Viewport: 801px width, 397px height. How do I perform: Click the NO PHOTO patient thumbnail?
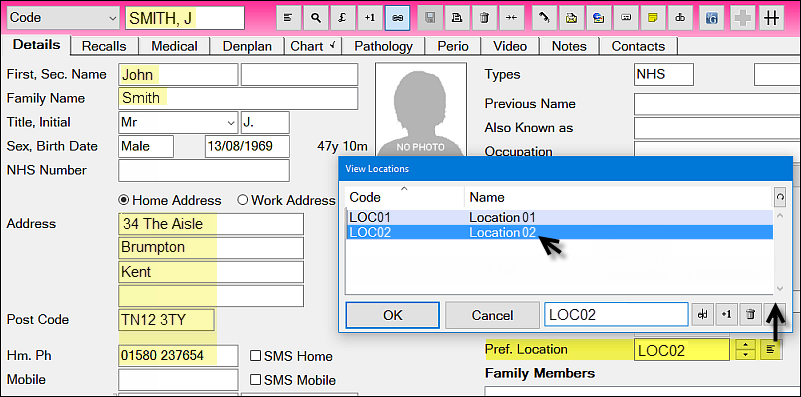(421, 109)
